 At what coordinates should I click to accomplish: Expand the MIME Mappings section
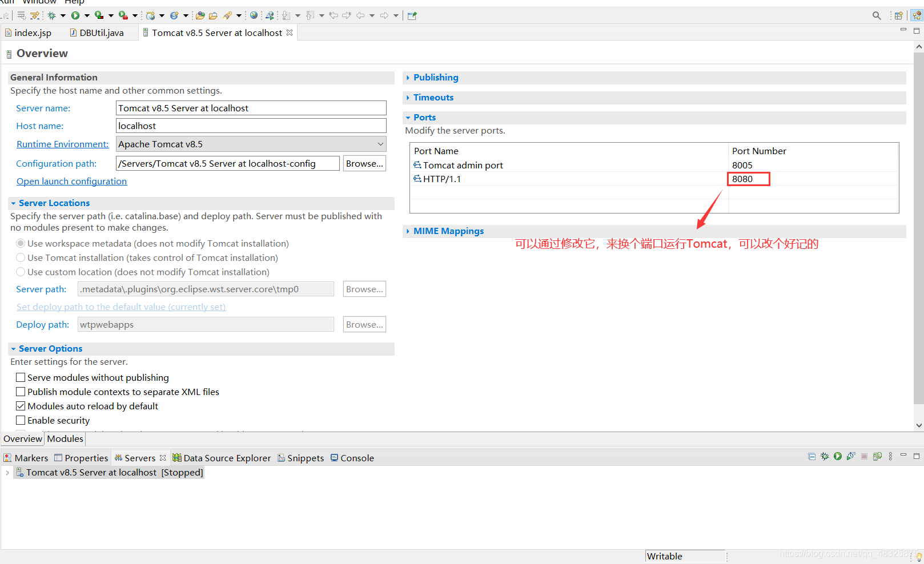click(408, 231)
